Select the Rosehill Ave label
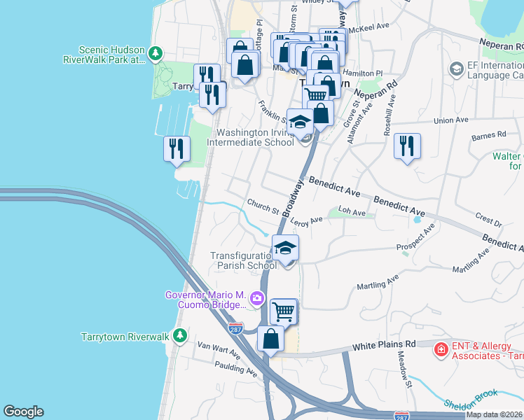524x420 pixels. [x=389, y=115]
